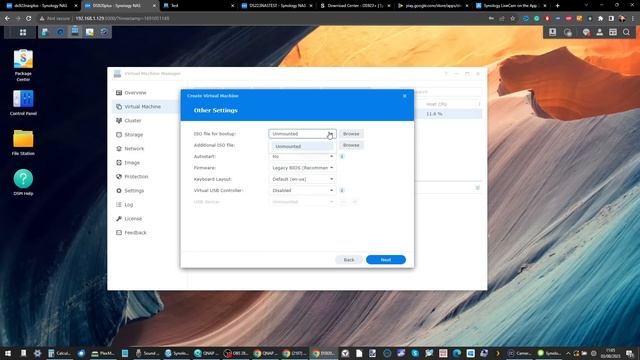
Task: Open the Firmware dropdown showing Legacy BIOS
Action: [302, 168]
